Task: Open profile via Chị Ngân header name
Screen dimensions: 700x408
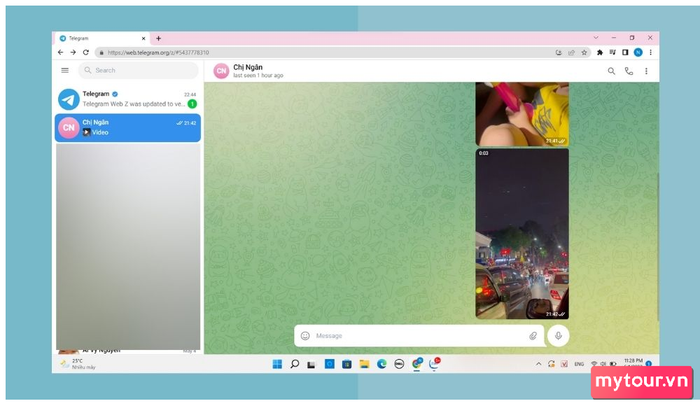Action: point(248,67)
